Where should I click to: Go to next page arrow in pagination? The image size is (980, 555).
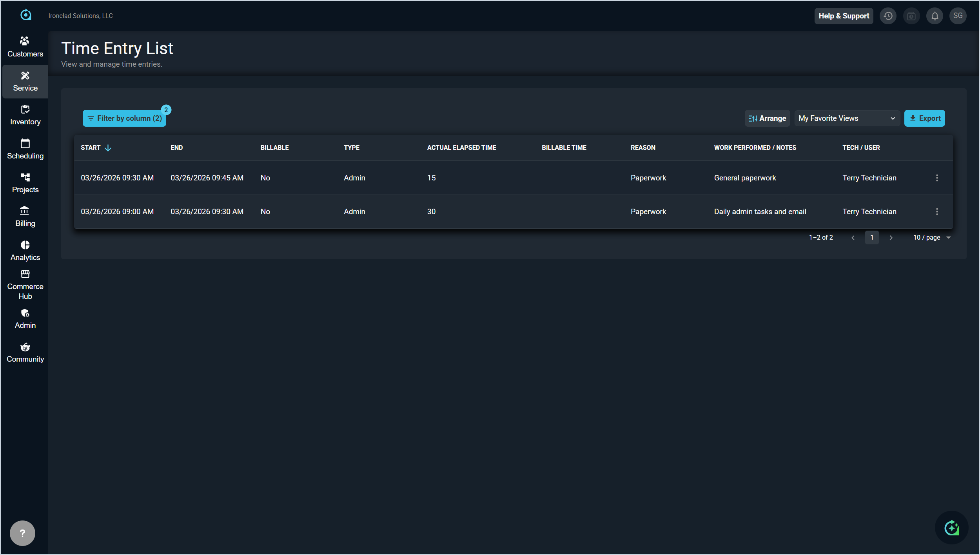click(891, 238)
